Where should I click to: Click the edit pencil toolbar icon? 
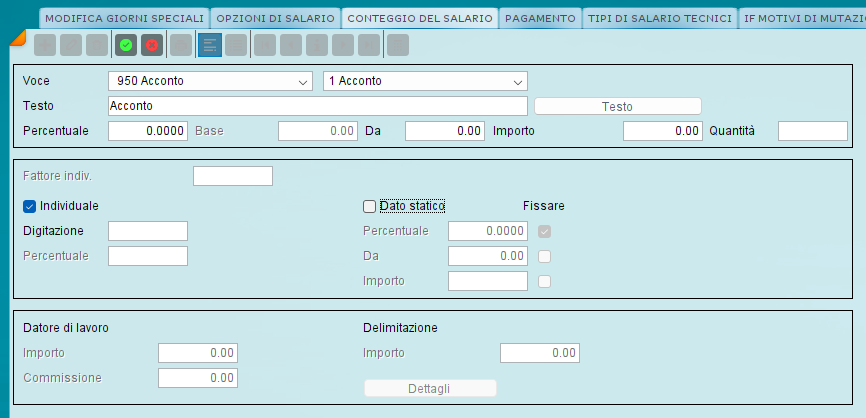pyautogui.click(x=71, y=45)
